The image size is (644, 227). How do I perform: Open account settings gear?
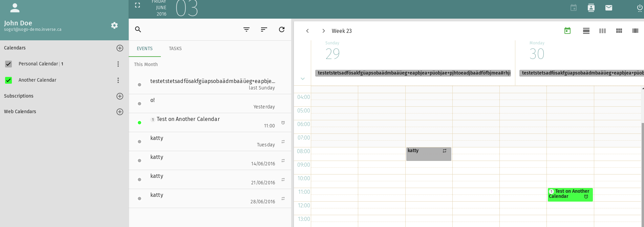pos(114,25)
